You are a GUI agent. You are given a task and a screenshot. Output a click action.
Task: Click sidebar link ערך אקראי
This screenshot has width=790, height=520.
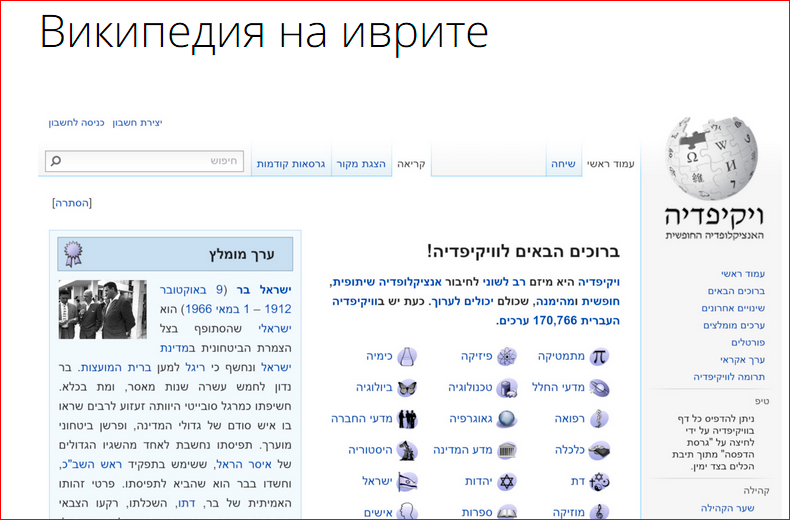(x=743, y=359)
